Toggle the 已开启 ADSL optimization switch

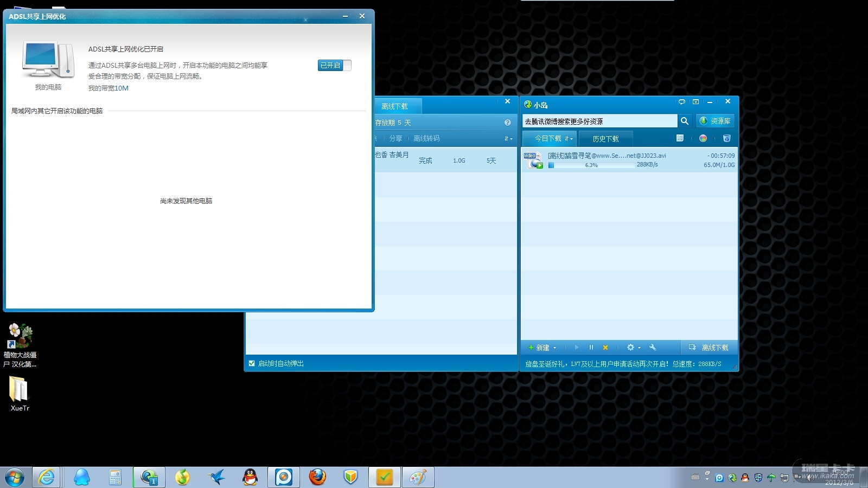pos(335,66)
